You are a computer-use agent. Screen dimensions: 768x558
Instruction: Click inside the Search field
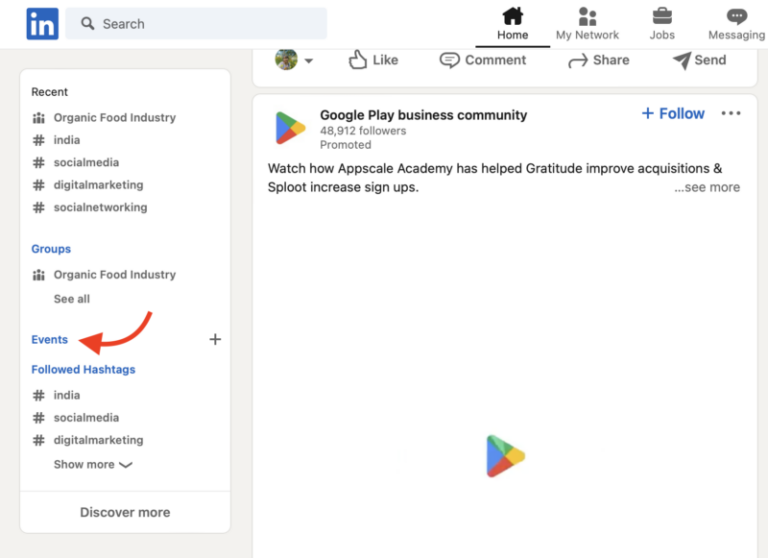click(x=196, y=24)
